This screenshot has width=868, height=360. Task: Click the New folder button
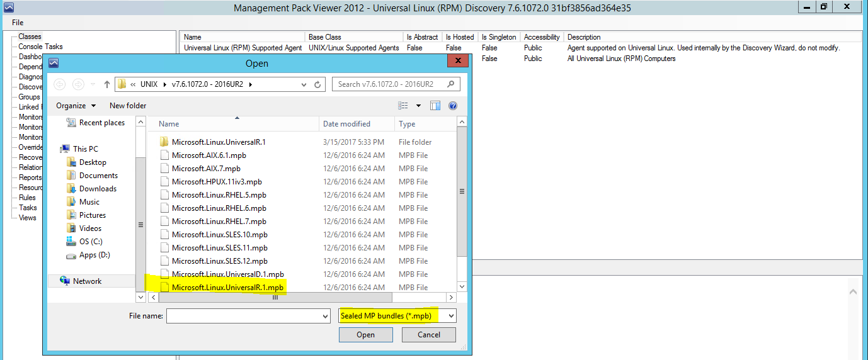pyautogui.click(x=128, y=106)
